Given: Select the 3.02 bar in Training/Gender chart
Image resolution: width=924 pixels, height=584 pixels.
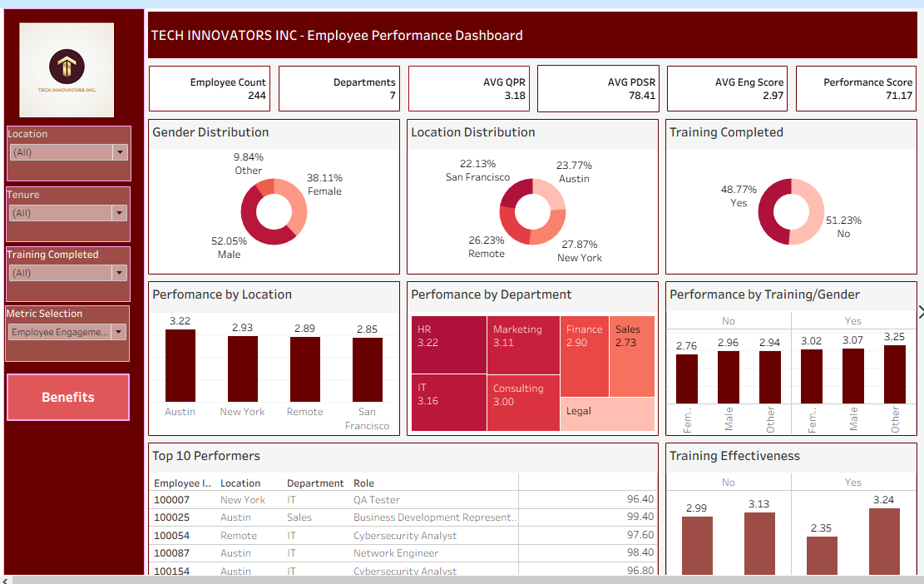Looking at the screenshot, I should click(812, 376).
